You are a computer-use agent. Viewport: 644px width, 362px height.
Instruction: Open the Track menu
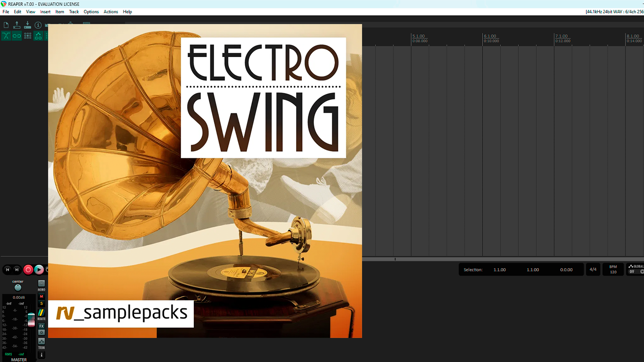[x=74, y=12]
